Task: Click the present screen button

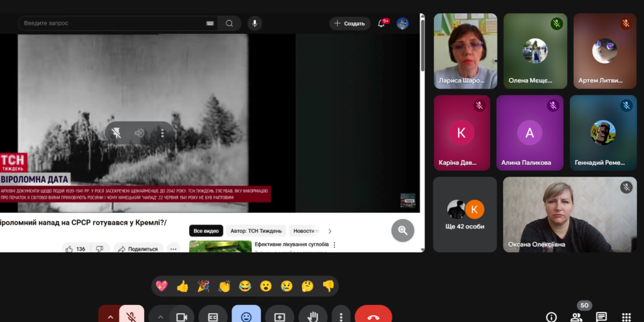Action: (279, 316)
